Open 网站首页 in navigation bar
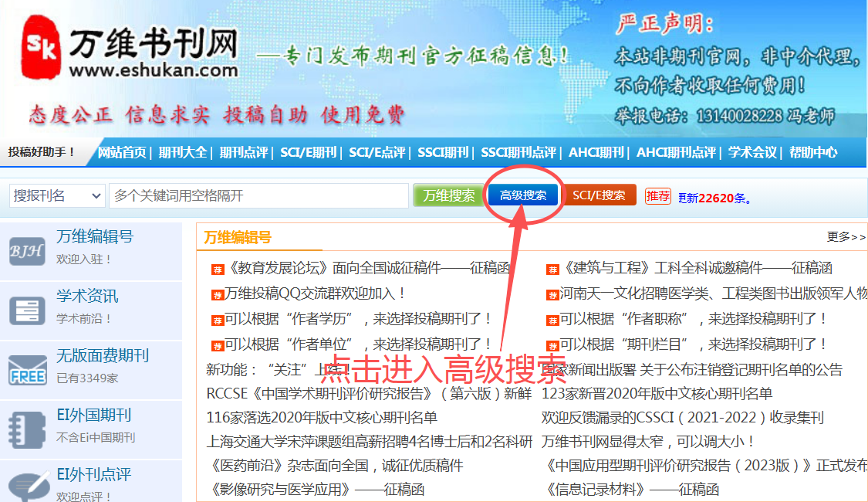 click(x=122, y=152)
